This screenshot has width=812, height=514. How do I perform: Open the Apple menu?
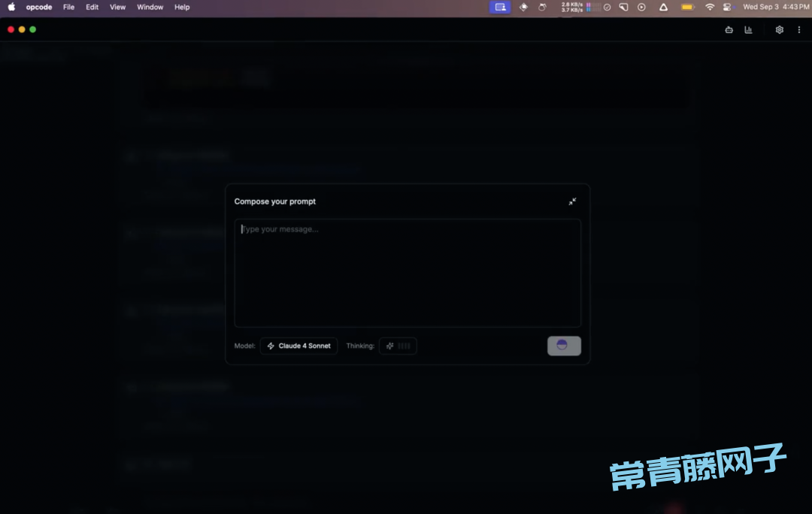click(x=11, y=7)
